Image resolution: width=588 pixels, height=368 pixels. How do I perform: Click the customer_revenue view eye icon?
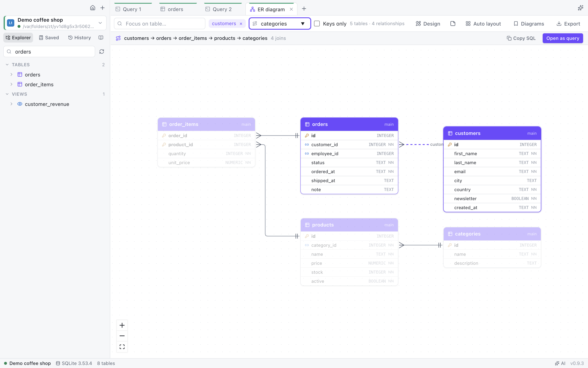click(20, 104)
